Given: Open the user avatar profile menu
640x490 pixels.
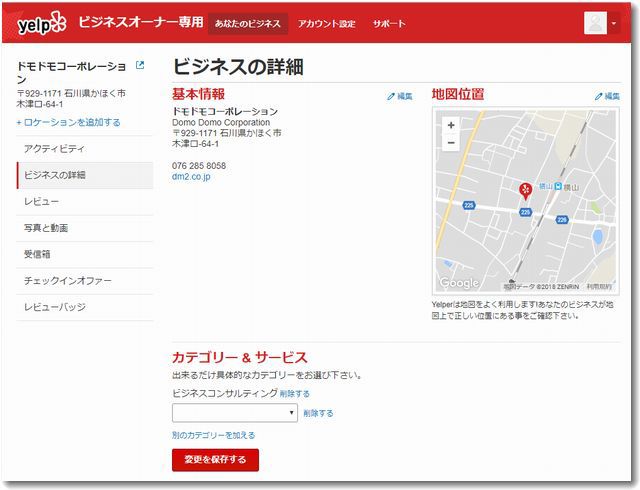Looking at the screenshot, I should [595, 23].
